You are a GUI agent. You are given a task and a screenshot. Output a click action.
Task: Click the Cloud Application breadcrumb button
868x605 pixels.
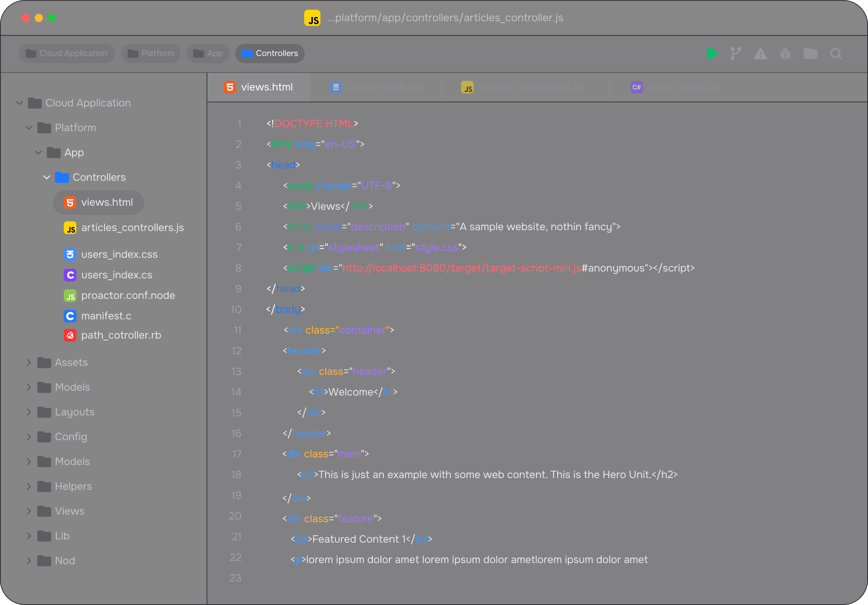67,53
